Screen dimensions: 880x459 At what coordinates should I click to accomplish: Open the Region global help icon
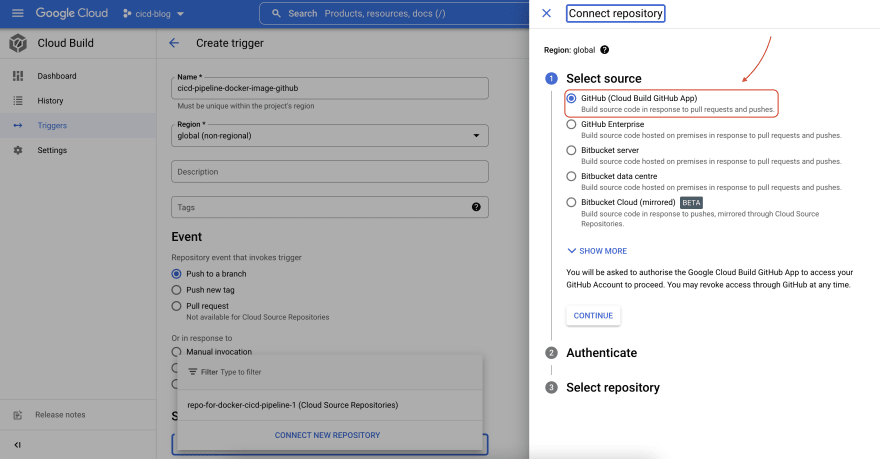604,50
